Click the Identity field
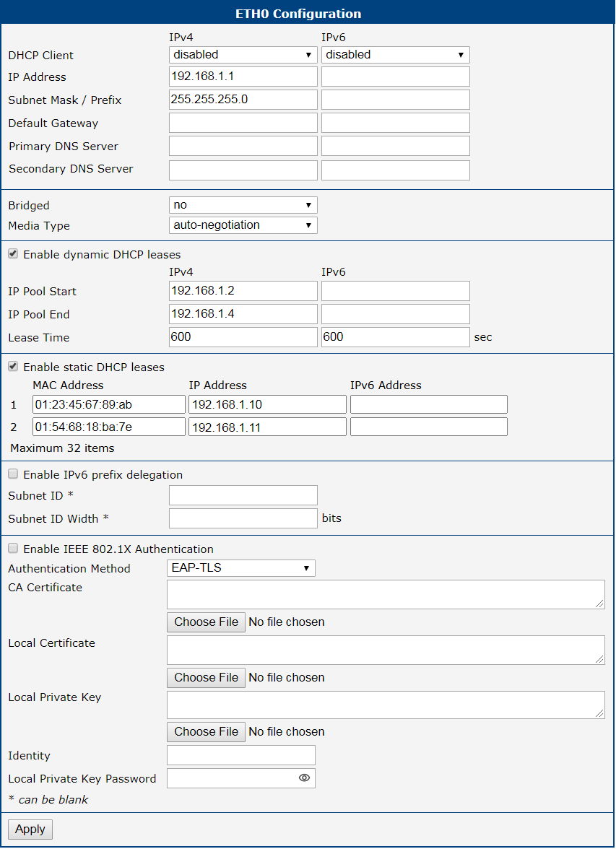616x849 pixels. (241, 755)
